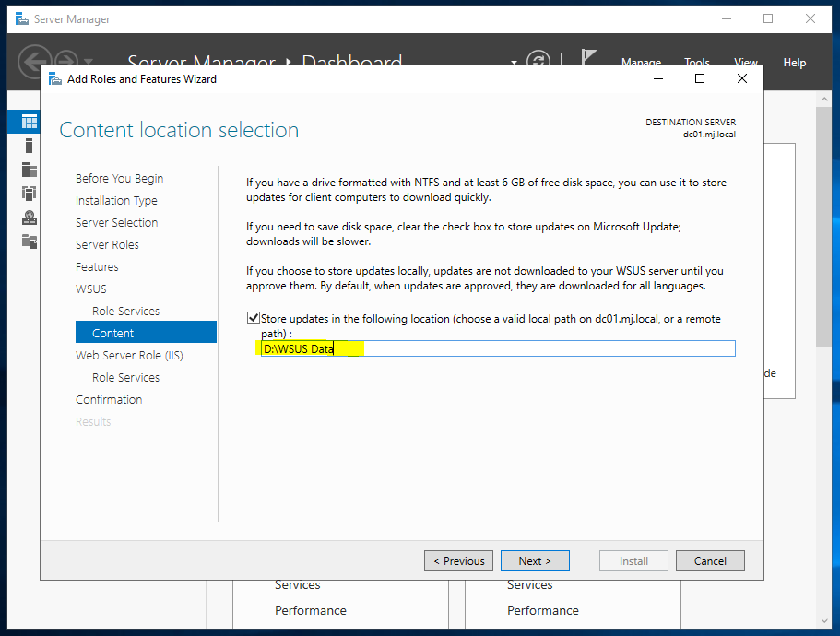Viewport: 840px width, 636px height.
Task: Select File and Storage Services sidebar icon
Action: pyautogui.click(x=30, y=241)
